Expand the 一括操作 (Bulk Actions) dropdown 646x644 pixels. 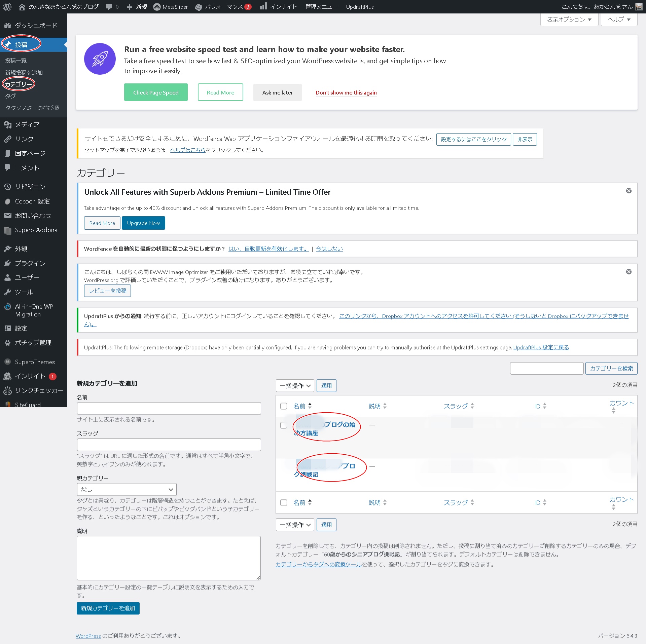(x=294, y=386)
